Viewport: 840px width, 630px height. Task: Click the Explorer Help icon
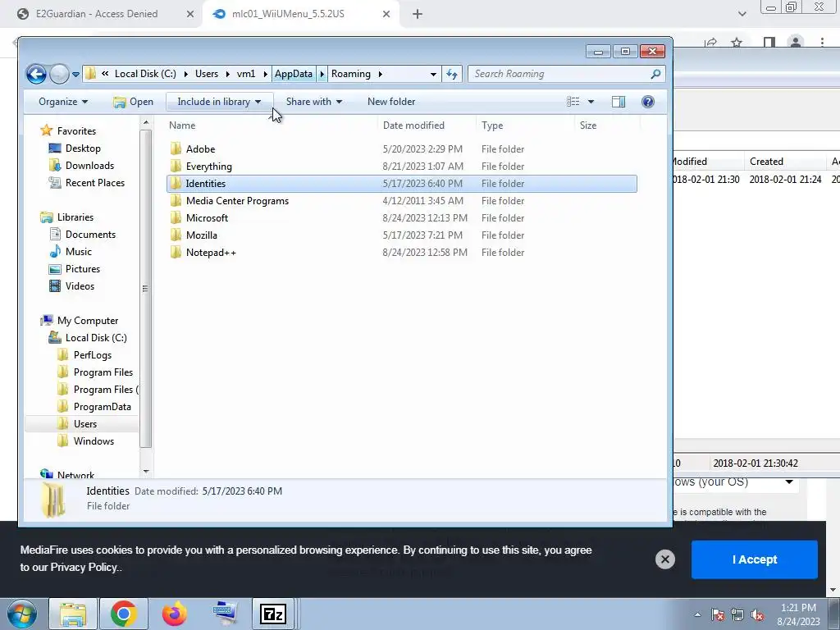click(648, 102)
